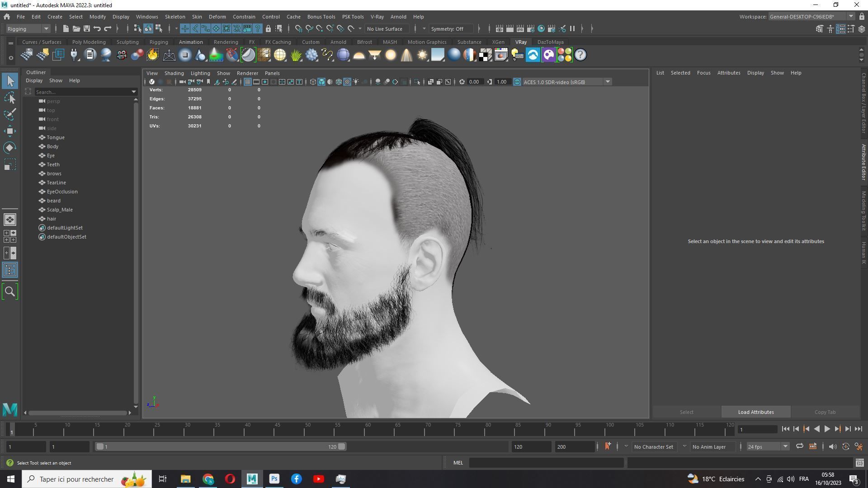Image resolution: width=868 pixels, height=488 pixels.
Task: Click the Load Attributes button
Action: (x=756, y=412)
